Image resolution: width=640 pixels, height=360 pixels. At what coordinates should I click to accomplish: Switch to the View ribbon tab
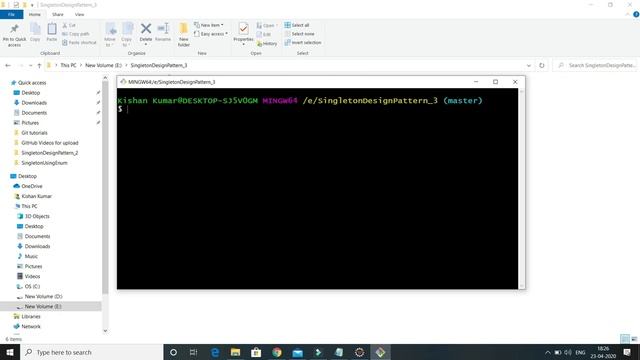(79, 14)
